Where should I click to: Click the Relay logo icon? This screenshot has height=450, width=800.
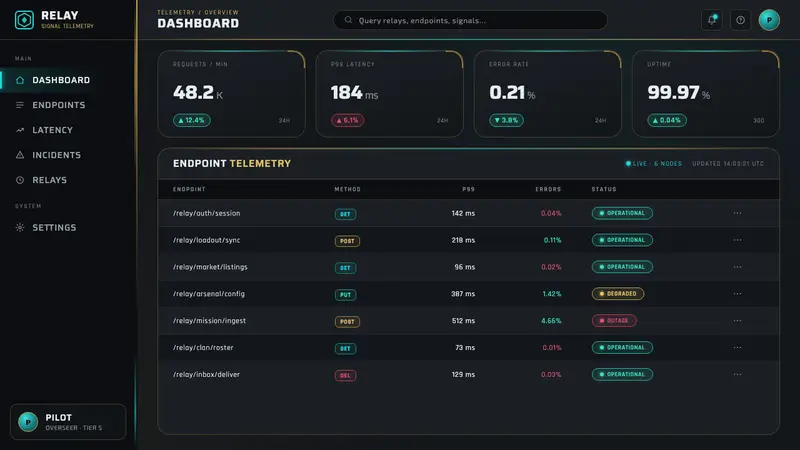pyautogui.click(x=24, y=20)
